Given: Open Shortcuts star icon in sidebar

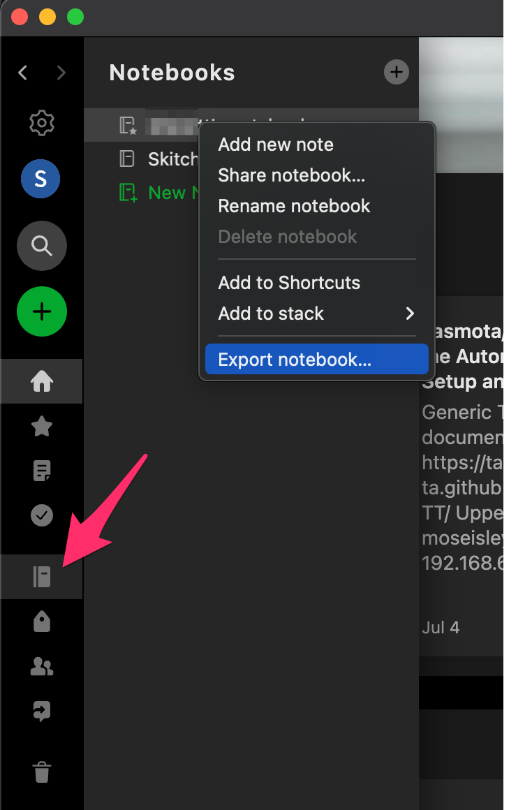Looking at the screenshot, I should point(42,426).
